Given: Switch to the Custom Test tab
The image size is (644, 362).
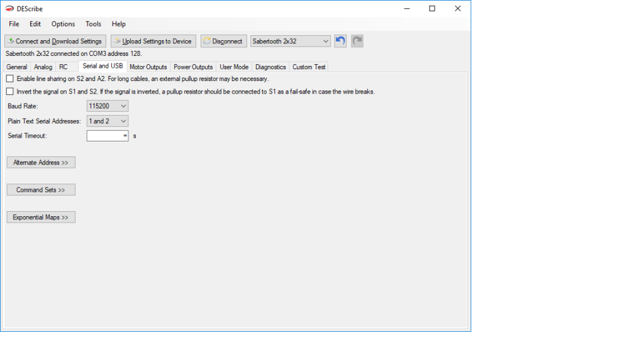Looking at the screenshot, I should pos(309,67).
